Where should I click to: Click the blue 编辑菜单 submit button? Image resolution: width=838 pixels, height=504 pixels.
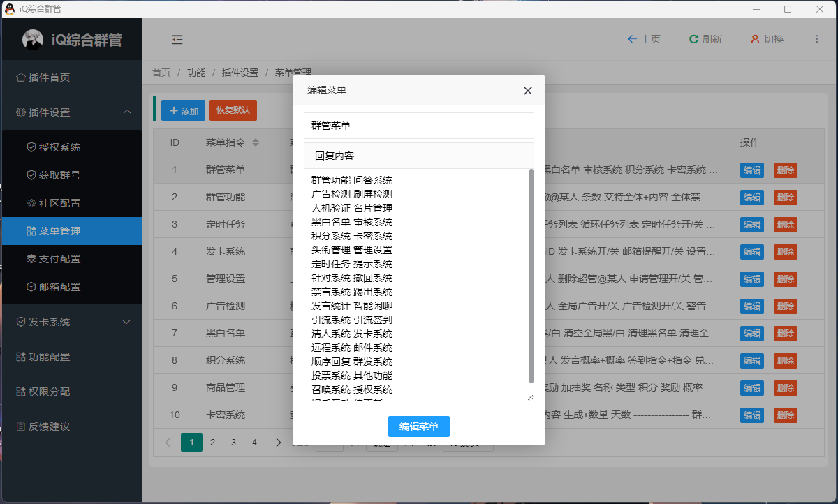pos(418,427)
